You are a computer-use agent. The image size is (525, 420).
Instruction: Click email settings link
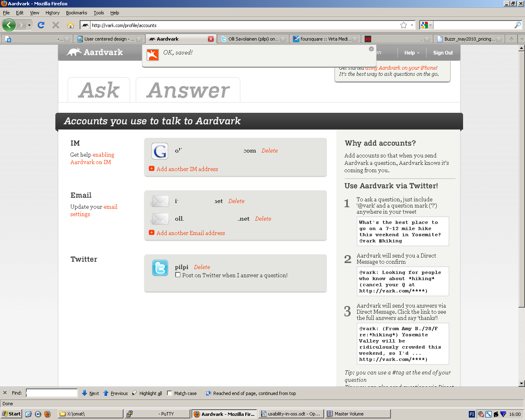click(x=94, y=210)
